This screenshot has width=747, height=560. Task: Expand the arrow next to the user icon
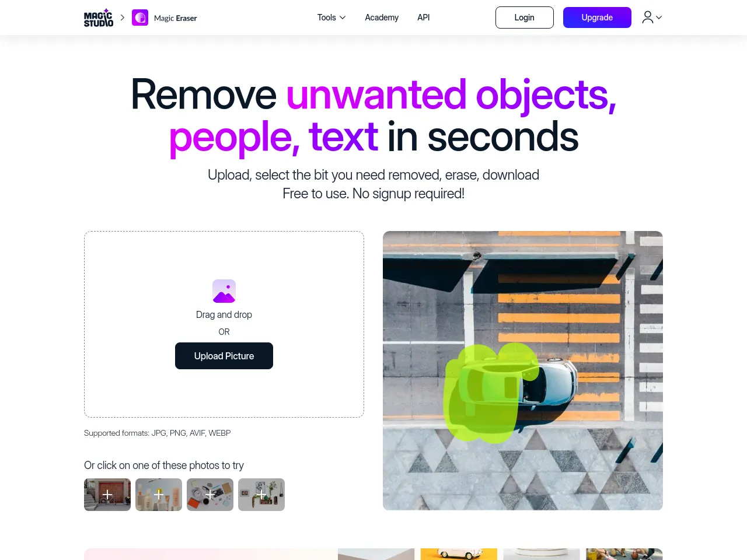[x=659, y=17]
